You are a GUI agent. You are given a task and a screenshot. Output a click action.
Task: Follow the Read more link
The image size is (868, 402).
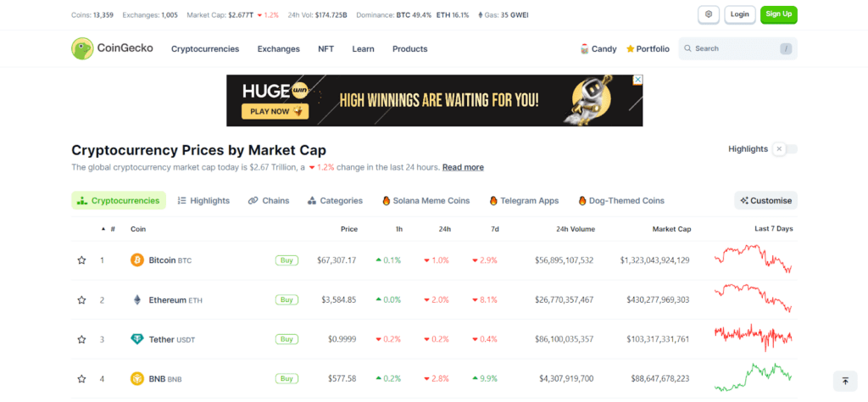(463, 167)
